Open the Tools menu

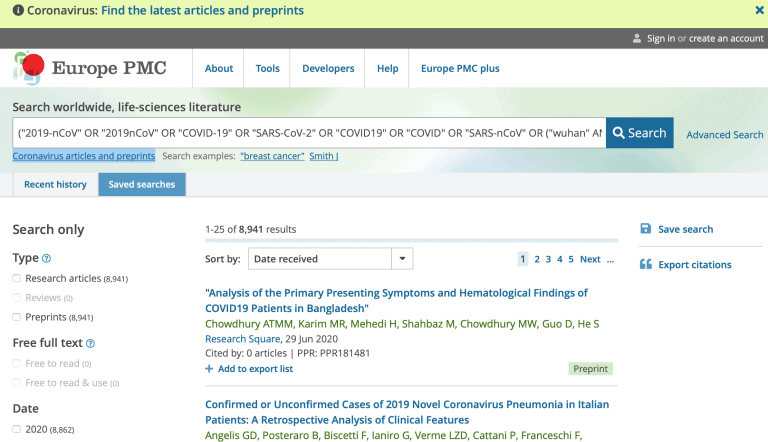[x=267, y=69]
